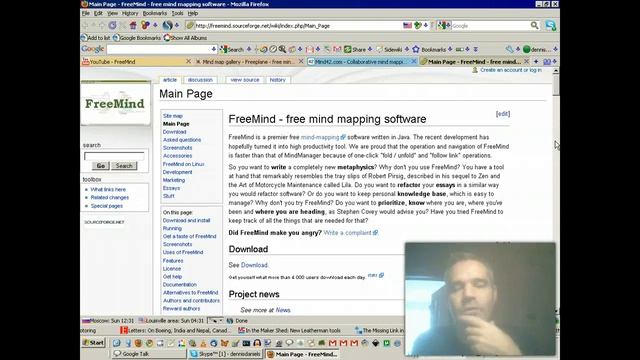Open Google toolbar wrench settings
Image resolution: width=640 pixels, height=360 pixels.
509,49
